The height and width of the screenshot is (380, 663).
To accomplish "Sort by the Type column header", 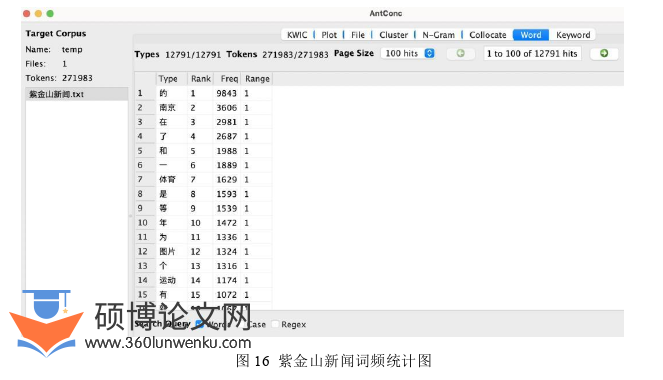I will pos(172,79).
